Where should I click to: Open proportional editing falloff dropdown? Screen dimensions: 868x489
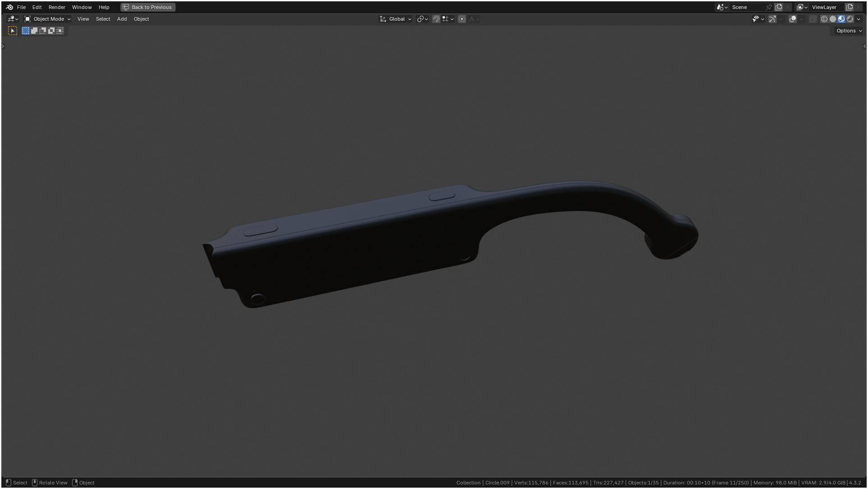coord(474,19)
